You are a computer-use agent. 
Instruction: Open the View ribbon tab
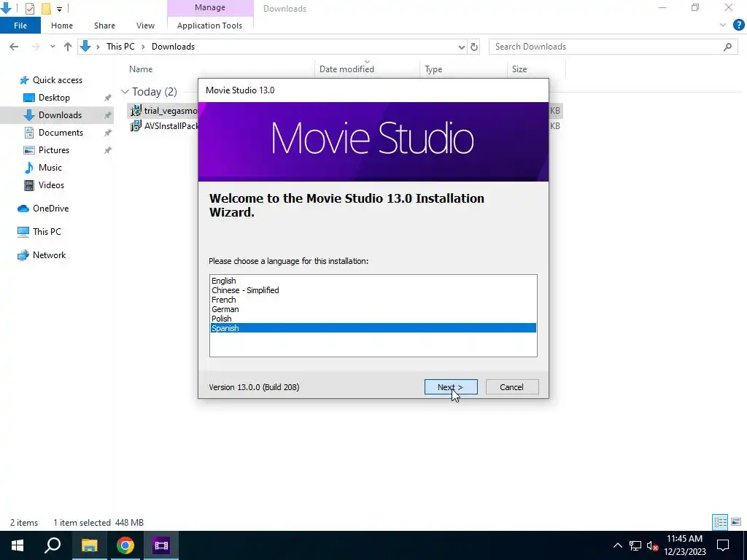(x=145, y=26)
